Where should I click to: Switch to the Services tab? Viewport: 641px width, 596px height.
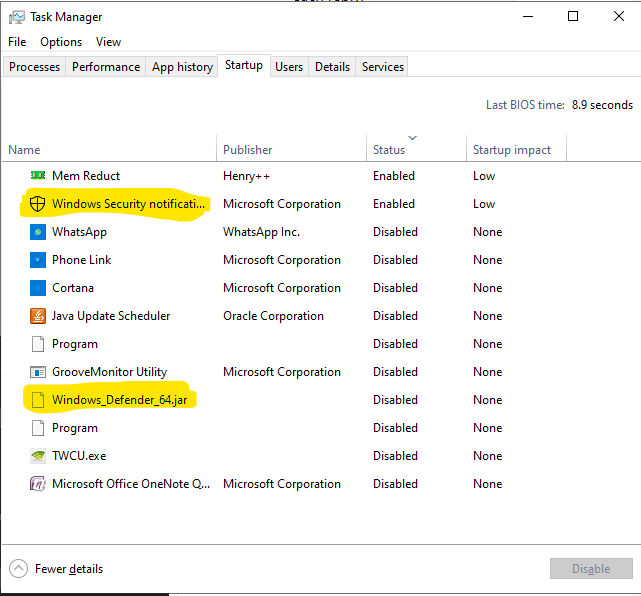point(383,67)
